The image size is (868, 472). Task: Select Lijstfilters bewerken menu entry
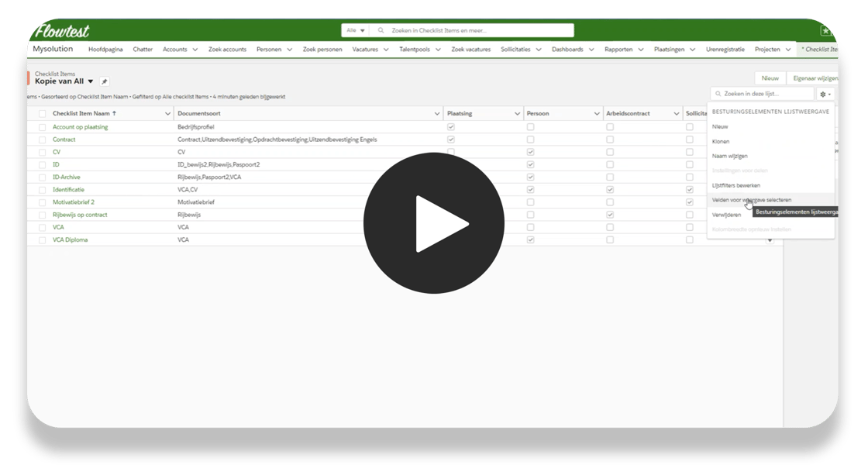pyautogui.click(x=770, y=185)
